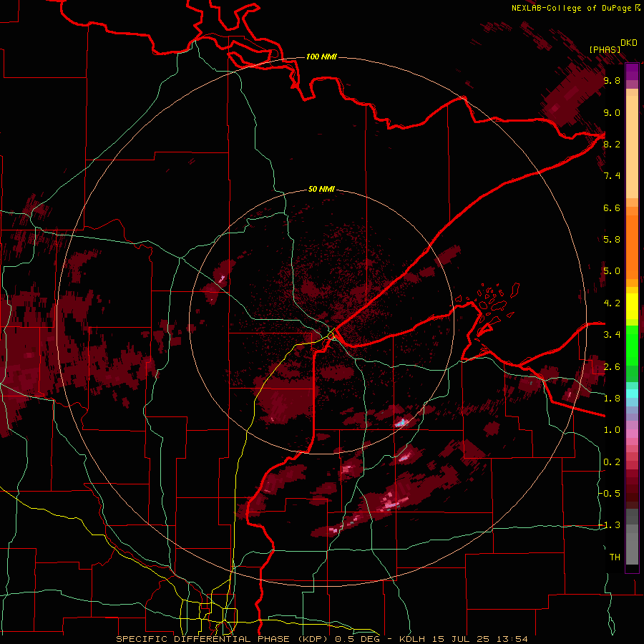Viewport: 644px width, 644px height.
Task: Click the [PHAS] legend label
Action: [x=605, y=49]
